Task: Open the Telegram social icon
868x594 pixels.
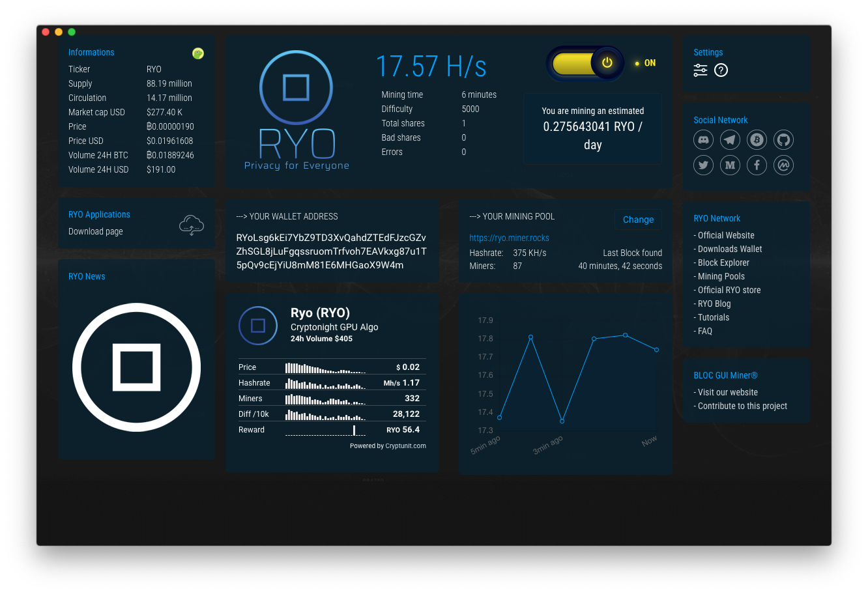Action: point(730,139)
